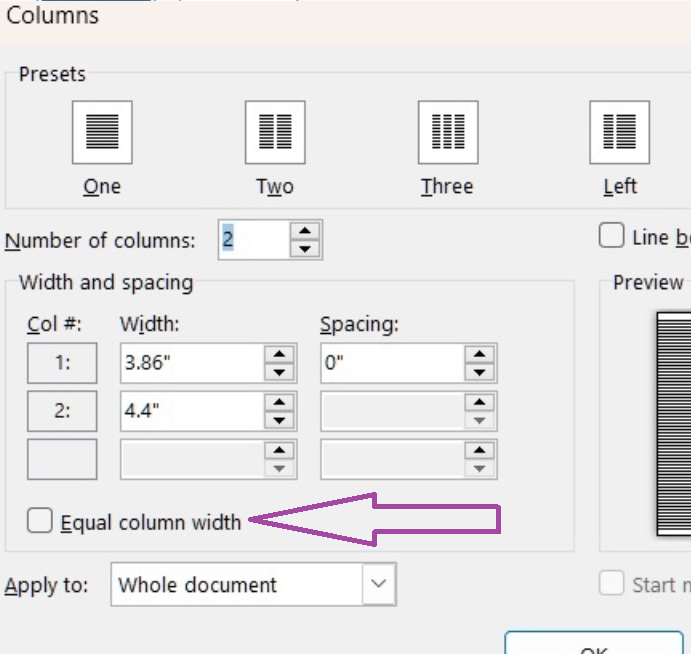Decrease column 1 width with down arrow
This screenshot has height=654, width=691.
pos(279,372)
